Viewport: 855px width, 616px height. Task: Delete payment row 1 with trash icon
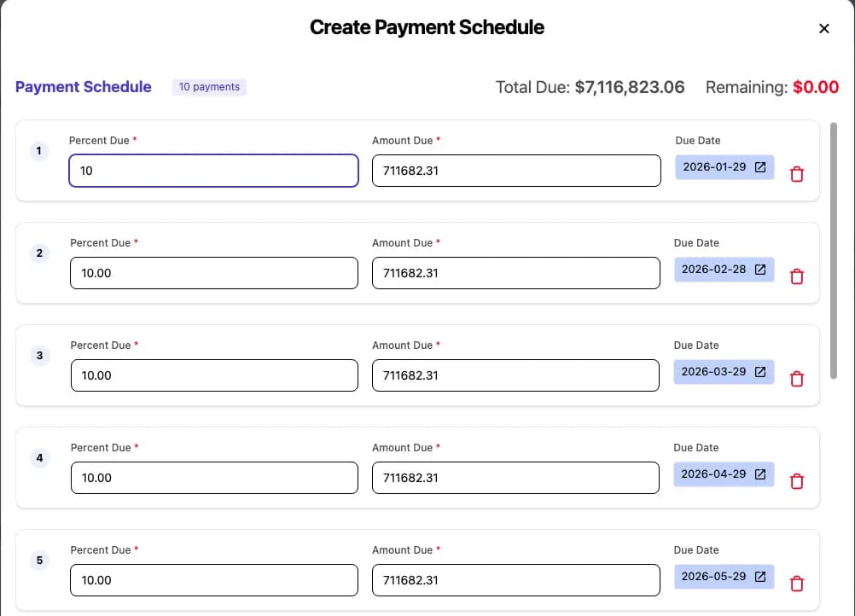[x=797, y=173]
